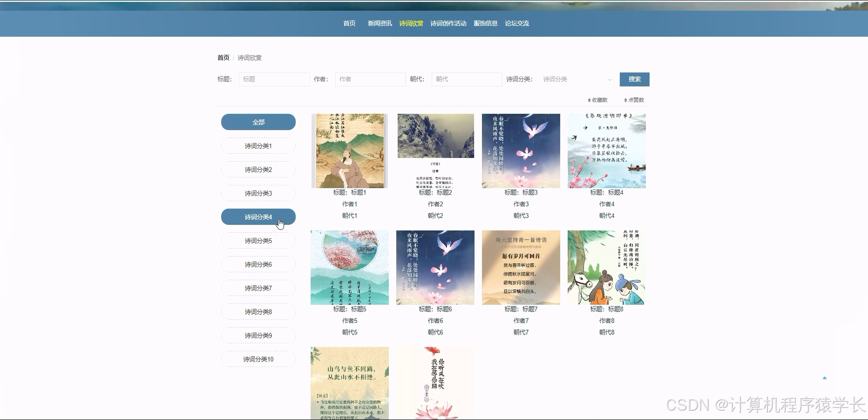Image resolution: width=868 pixels, height=420 pixels.
Task: Expand category filter 诗词分类2
Action: 258,169
